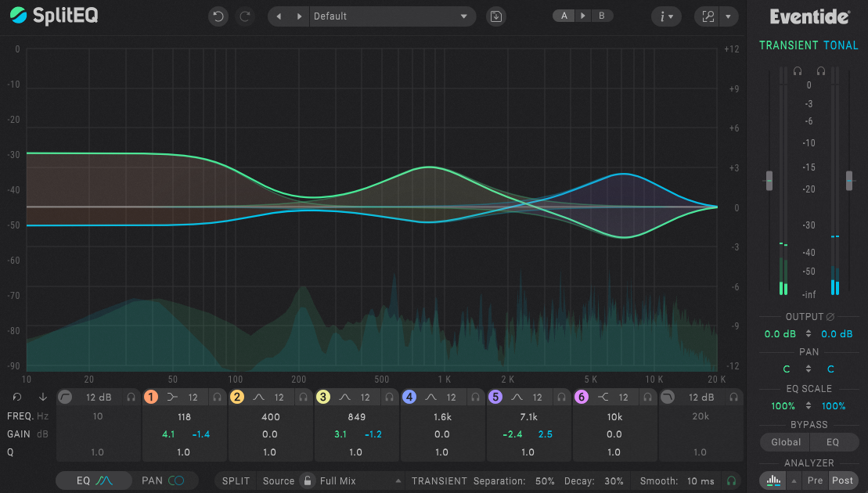Go to previous preset arrow
868x493 pixels.
[279, 16]
